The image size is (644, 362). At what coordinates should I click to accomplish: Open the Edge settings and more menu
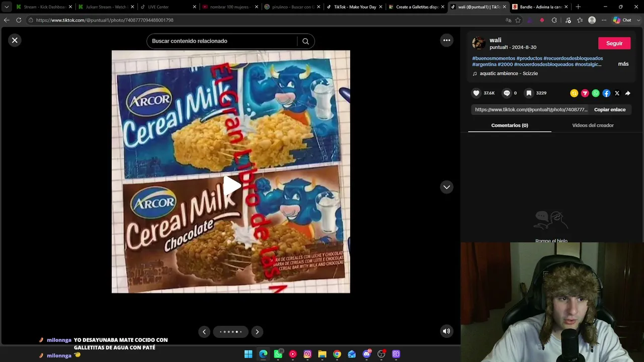coord(604,20)
